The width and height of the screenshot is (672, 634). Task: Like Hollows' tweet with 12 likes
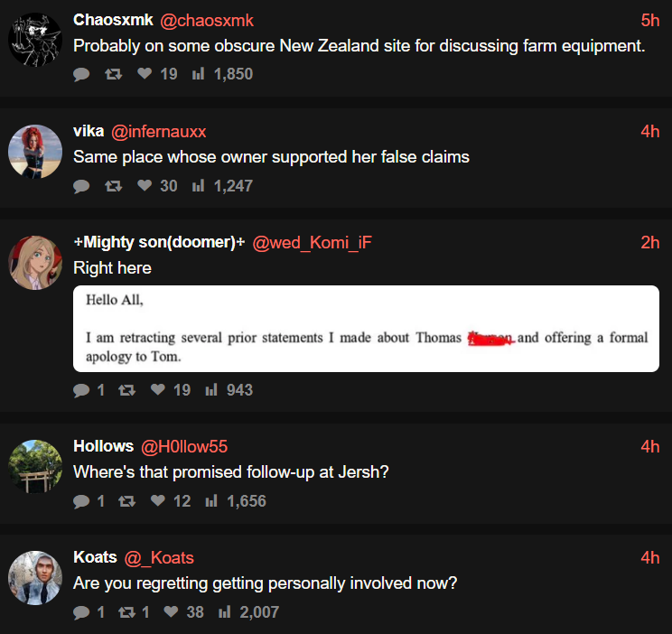point(158,501)
